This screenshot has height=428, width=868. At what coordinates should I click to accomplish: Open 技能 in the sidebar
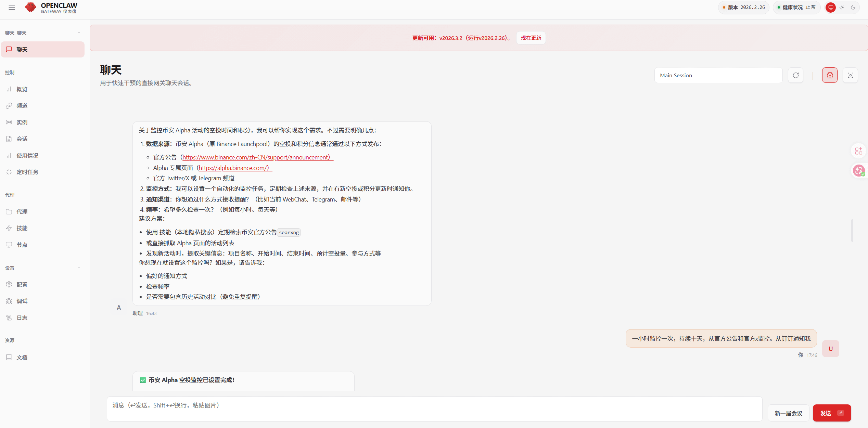(x=22, y=228)
